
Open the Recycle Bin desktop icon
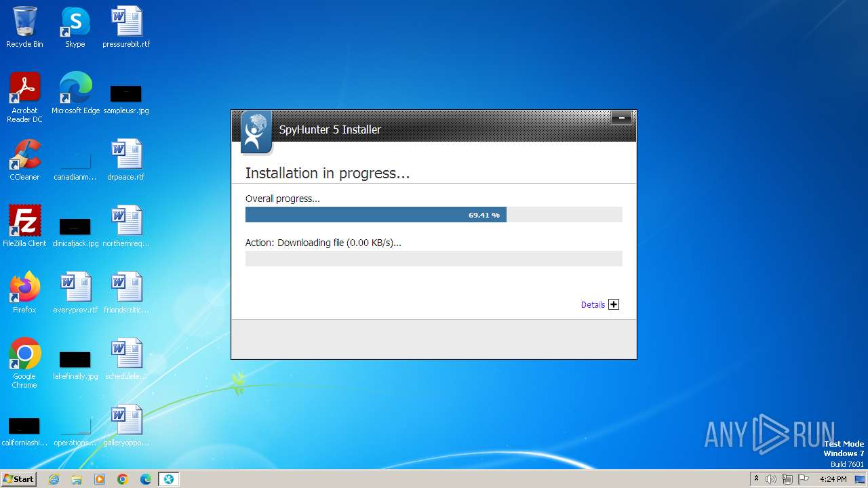pyautogui.click(x=24, y=28)
